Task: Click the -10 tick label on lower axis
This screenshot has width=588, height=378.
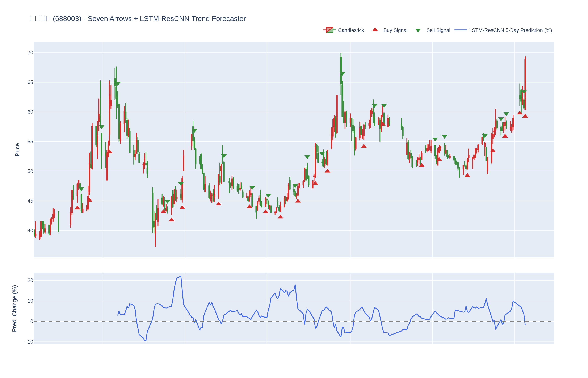Action: (29, 342)
